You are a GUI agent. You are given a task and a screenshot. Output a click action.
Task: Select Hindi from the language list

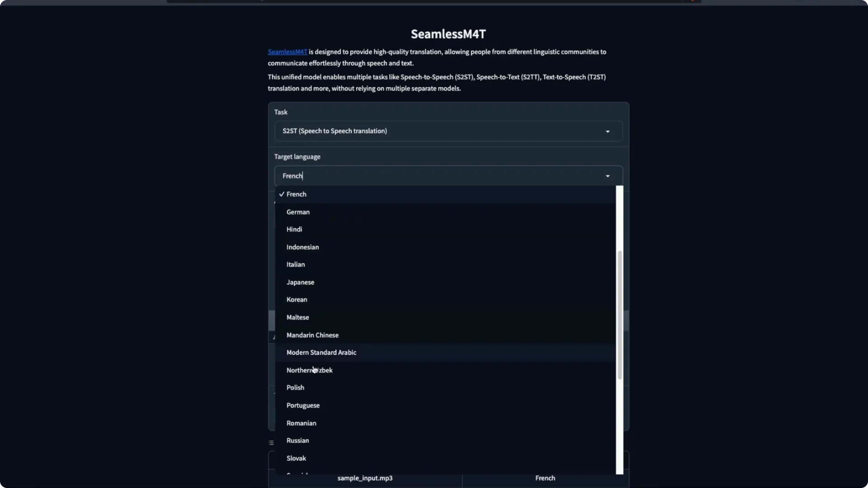point(294,229)
